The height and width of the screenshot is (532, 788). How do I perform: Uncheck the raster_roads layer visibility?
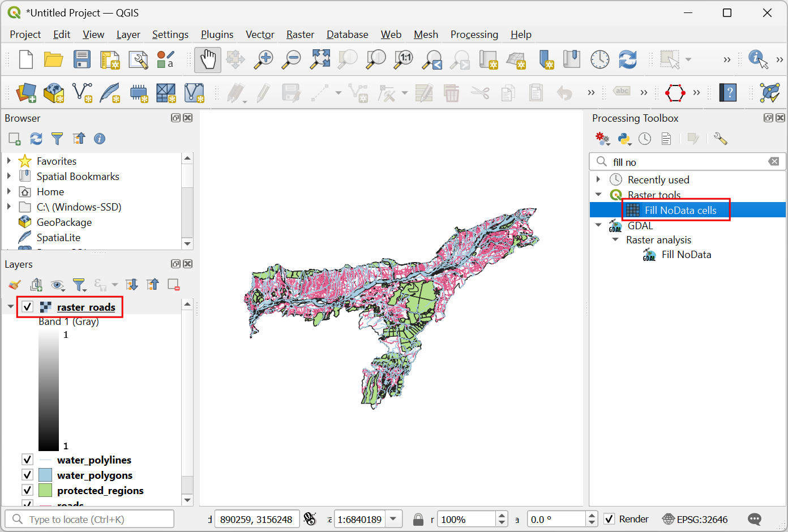pos(27,307)
